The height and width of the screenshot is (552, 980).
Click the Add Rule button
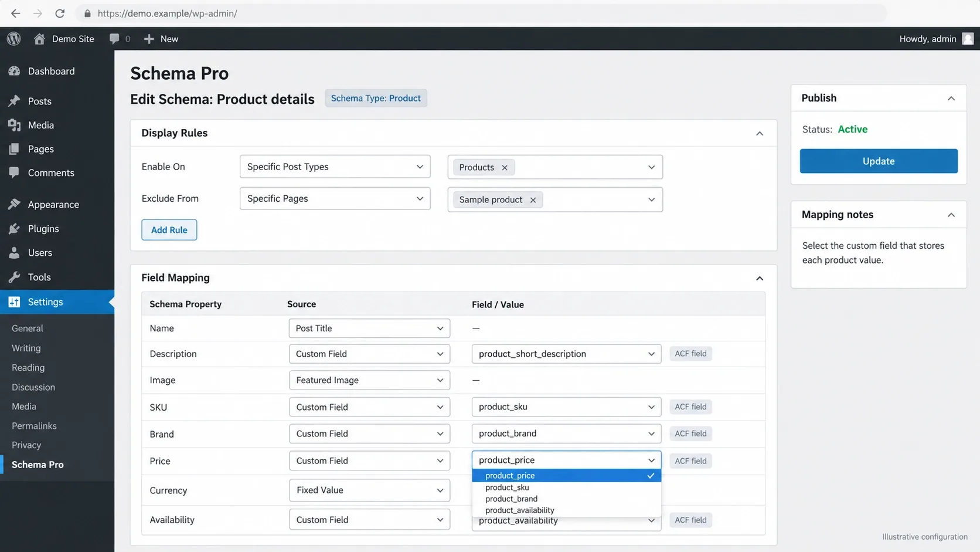click(x=169, y=230)
